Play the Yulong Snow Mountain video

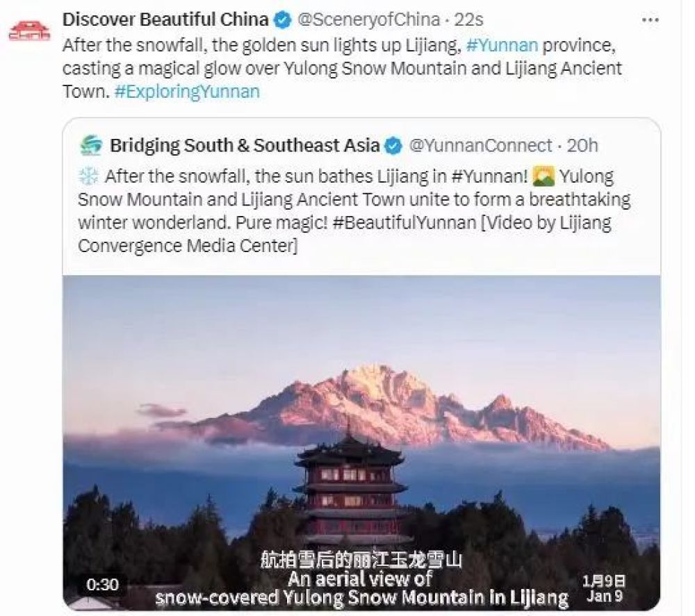click(361, 443)
